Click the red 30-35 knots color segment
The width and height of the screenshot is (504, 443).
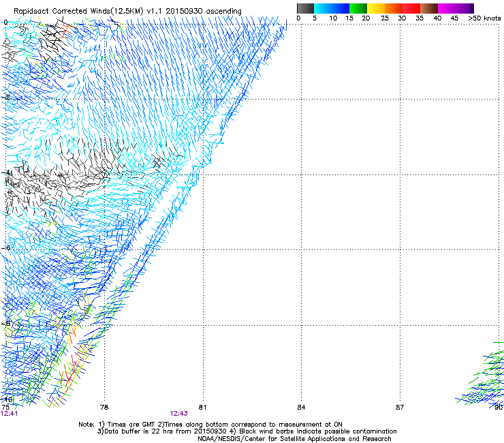point(411,8)
